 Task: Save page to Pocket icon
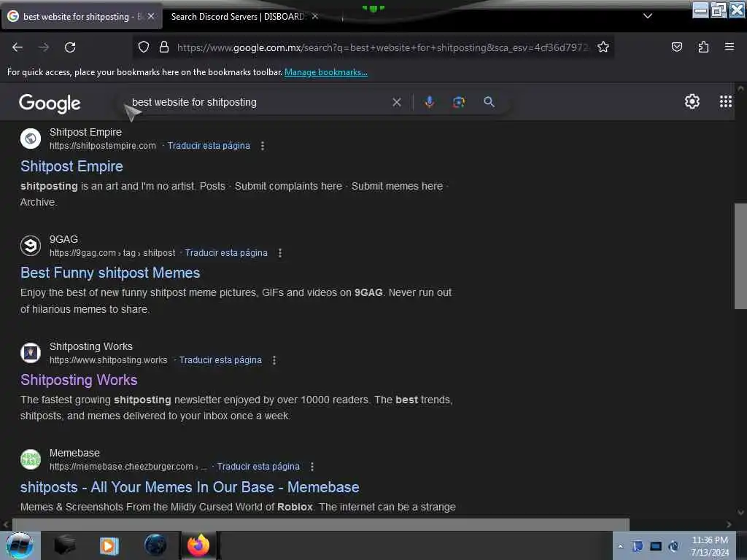[677, 47]
